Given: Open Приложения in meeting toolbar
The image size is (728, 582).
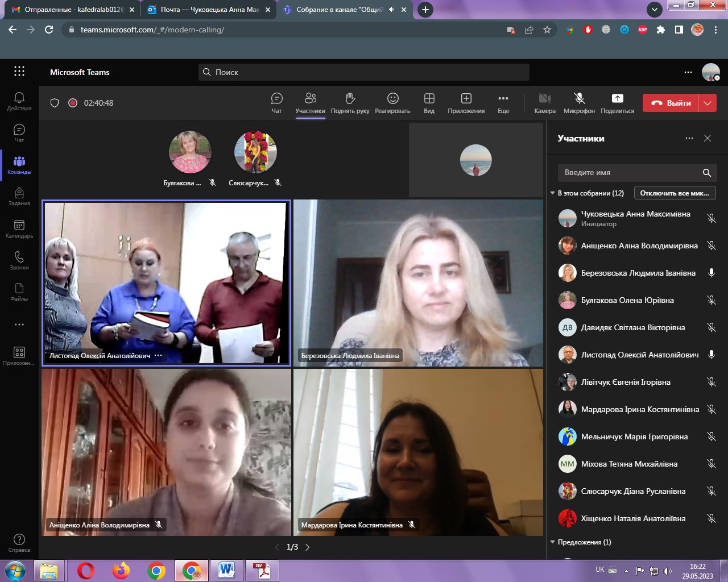Looking at the screenshot, I should 466,103.
